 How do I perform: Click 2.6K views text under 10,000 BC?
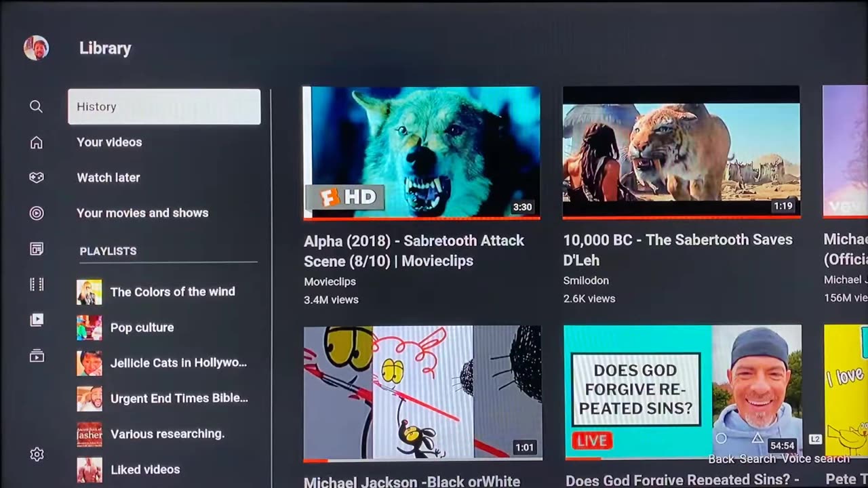click(x=589, y=299)
